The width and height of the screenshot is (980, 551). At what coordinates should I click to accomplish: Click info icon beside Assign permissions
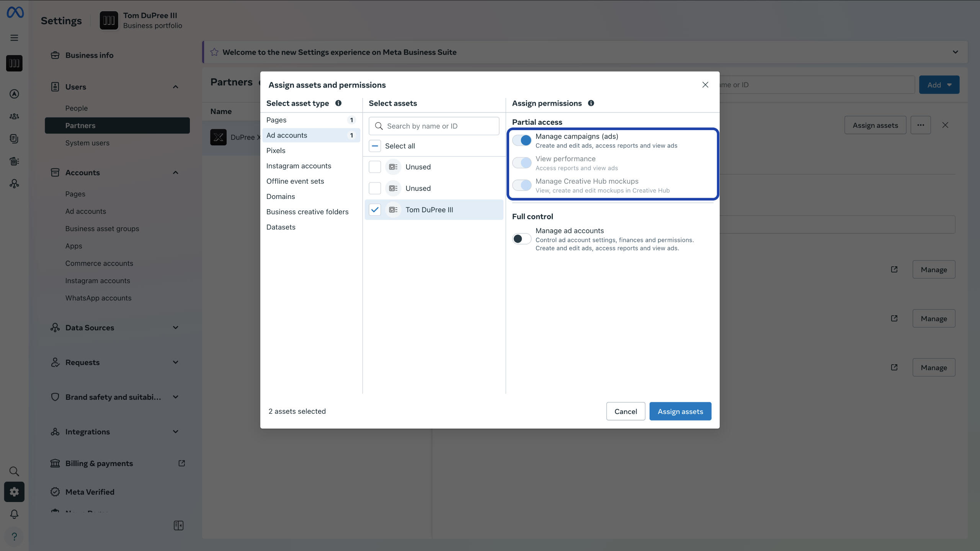591,103
